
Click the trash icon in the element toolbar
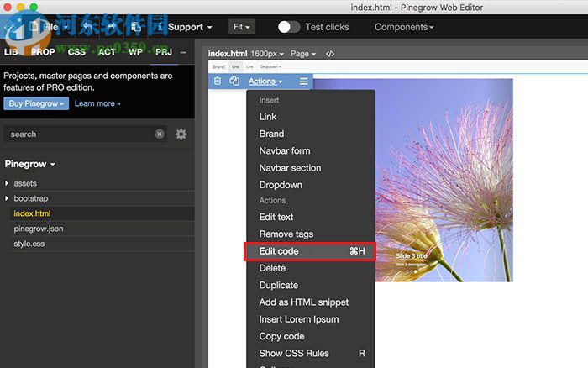coord(218,81)
